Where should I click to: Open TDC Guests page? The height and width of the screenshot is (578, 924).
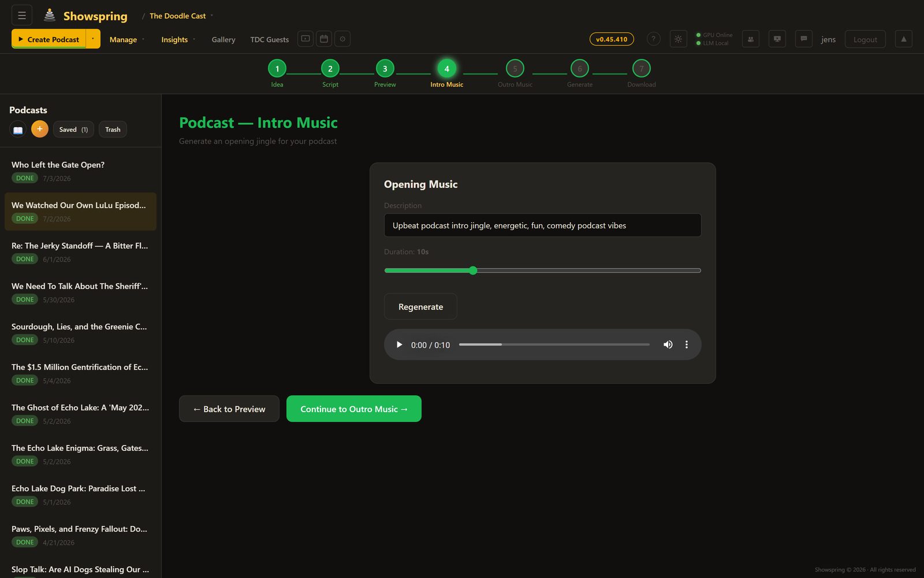pyautogui.click(x=269, y=39)
